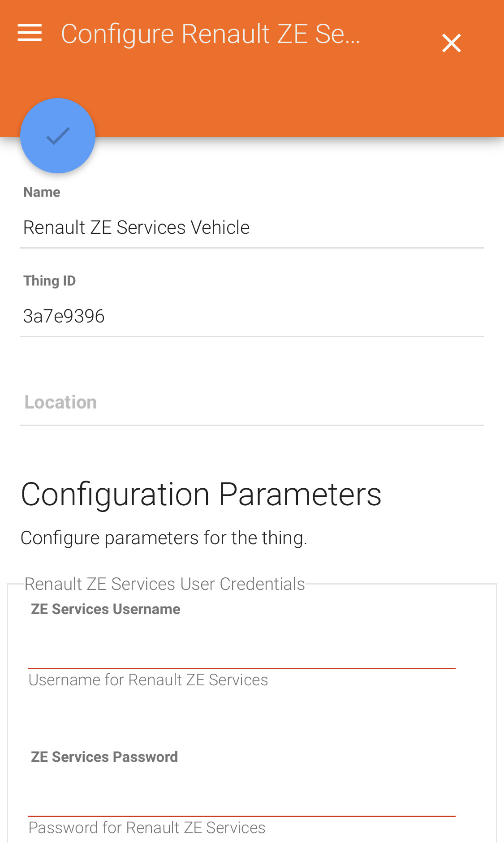Click the Configure parameters for the thing description

coord(164,538)
